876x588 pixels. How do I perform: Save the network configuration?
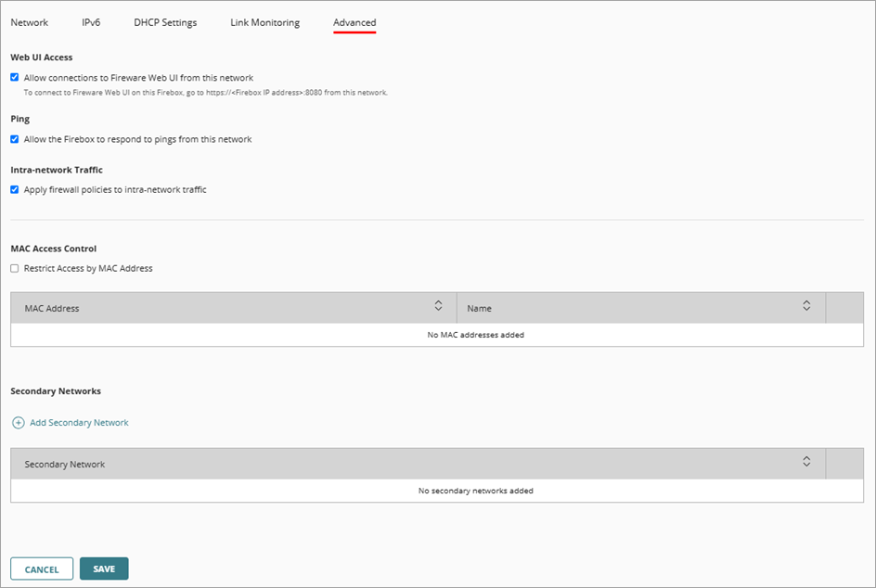coord(104,569)
